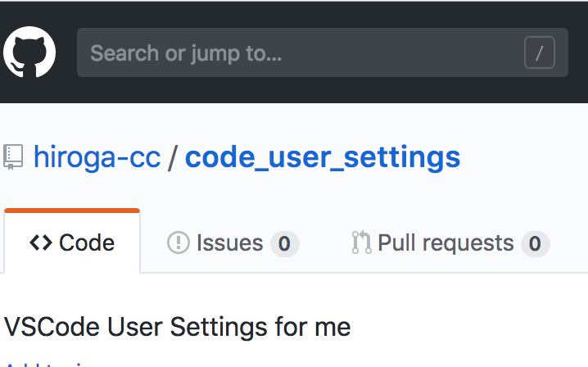Viewport: 588px width, 367px height.
Task: Click the GitHub Octocat logo
Action: coord(29,53)
